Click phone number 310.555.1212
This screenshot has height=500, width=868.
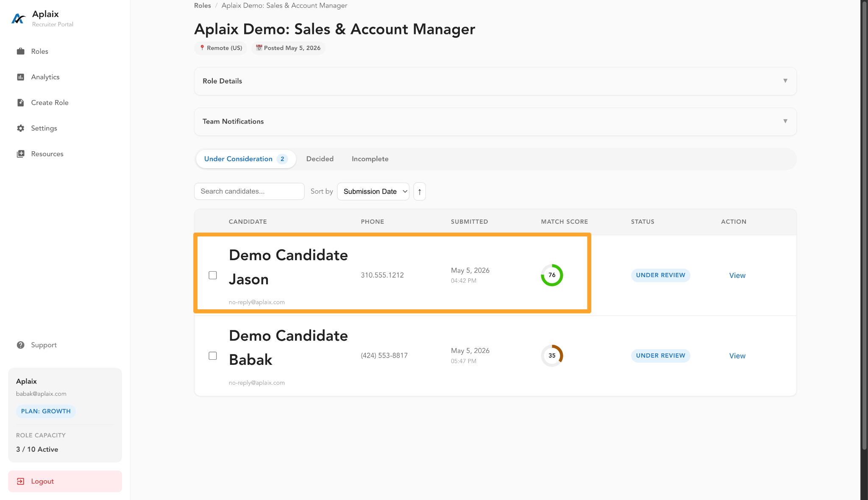(x=382, y=275)
